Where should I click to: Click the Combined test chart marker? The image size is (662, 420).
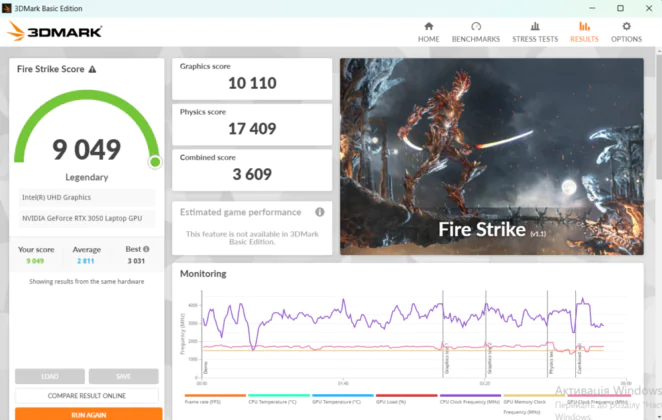(579, 360)
